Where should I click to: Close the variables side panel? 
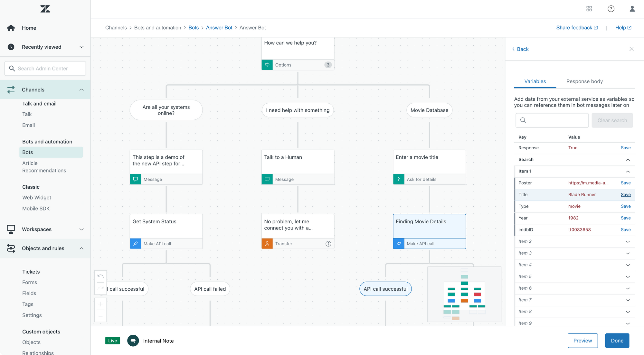pos(631,49)
